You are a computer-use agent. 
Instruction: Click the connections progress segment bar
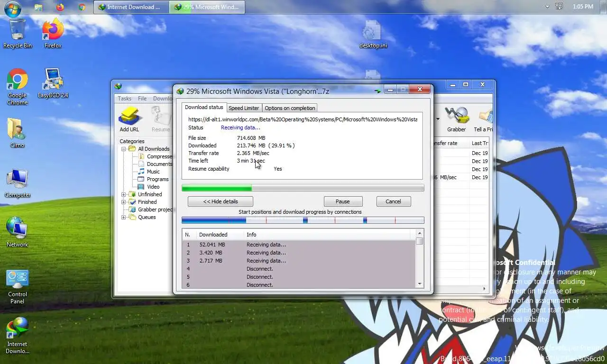[303, 220]
